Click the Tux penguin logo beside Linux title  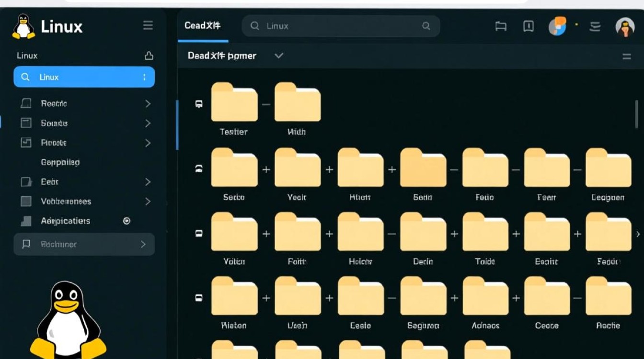(23, 26)
